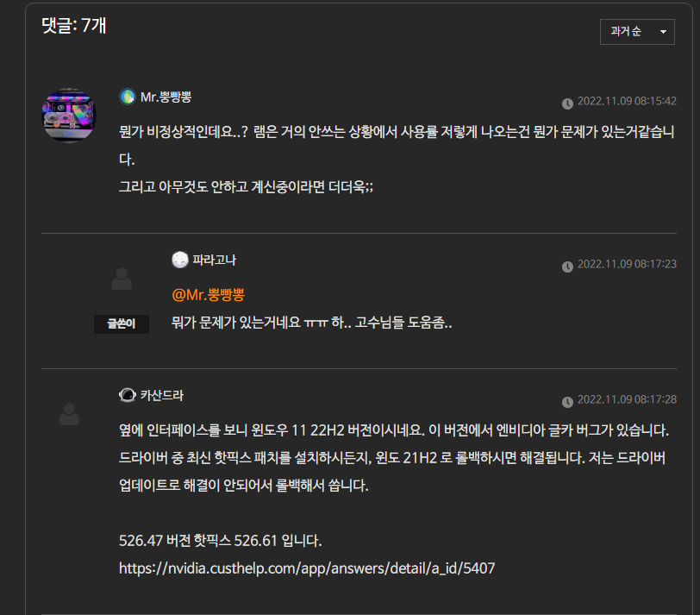Open 카산드라 username link
The image size is (700, 615).
[x=162, y=395]
